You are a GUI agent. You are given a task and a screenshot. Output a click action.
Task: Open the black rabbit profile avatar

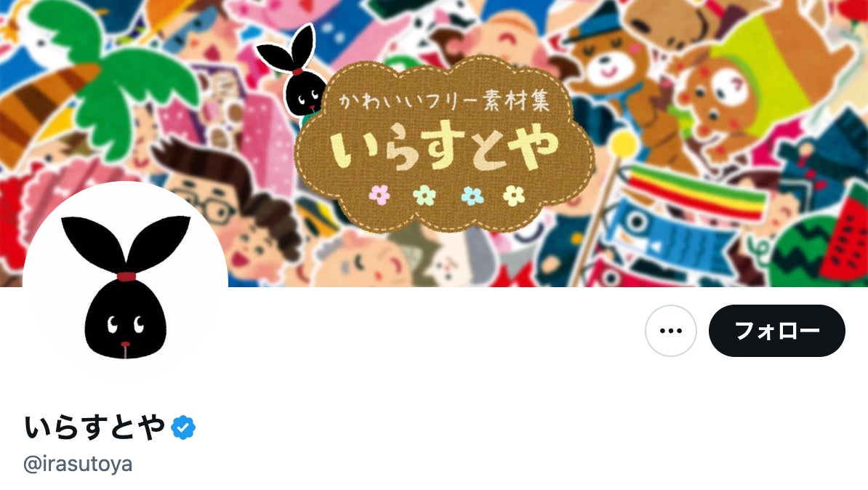126,284
